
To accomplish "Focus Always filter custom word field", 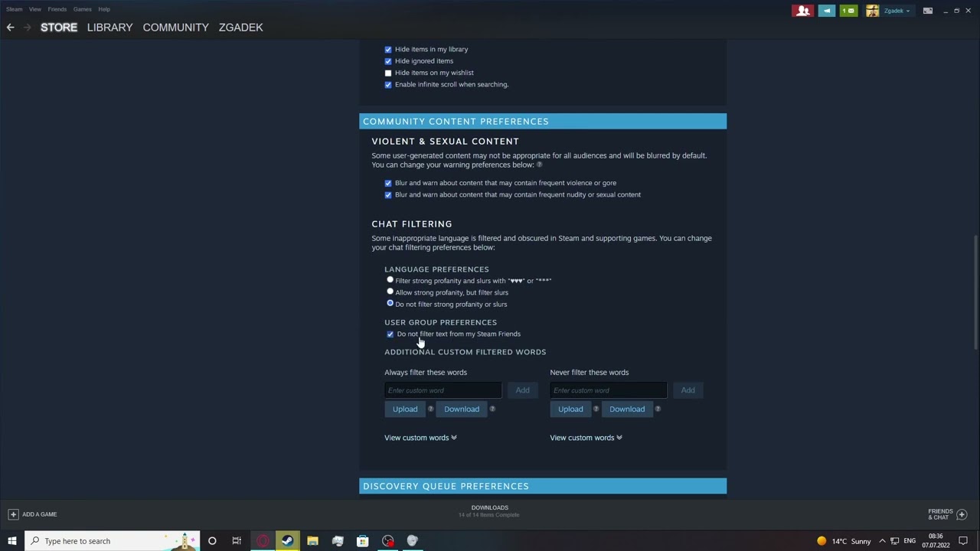I will pos(443,390).
